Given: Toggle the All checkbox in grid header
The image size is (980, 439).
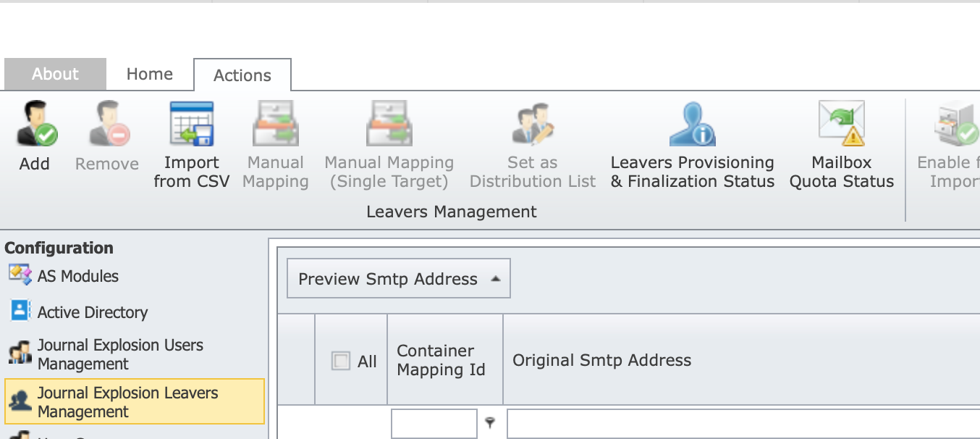Looking at the screenshot, I should point(340,361).
